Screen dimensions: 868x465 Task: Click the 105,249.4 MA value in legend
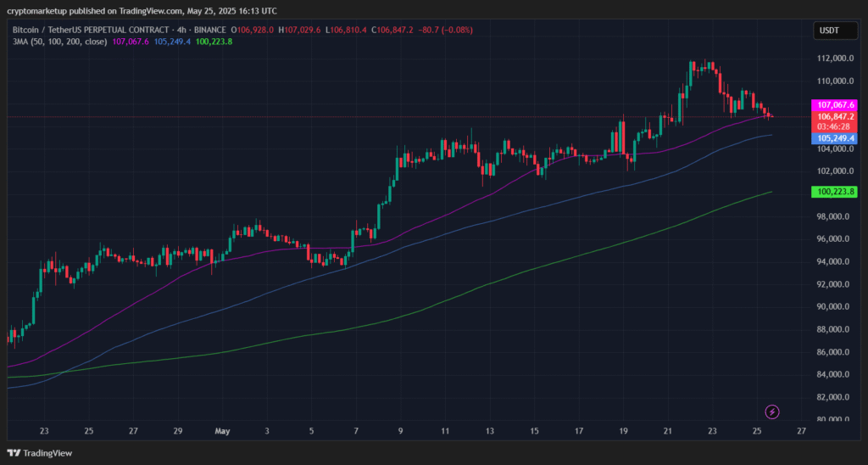point(172,42)
